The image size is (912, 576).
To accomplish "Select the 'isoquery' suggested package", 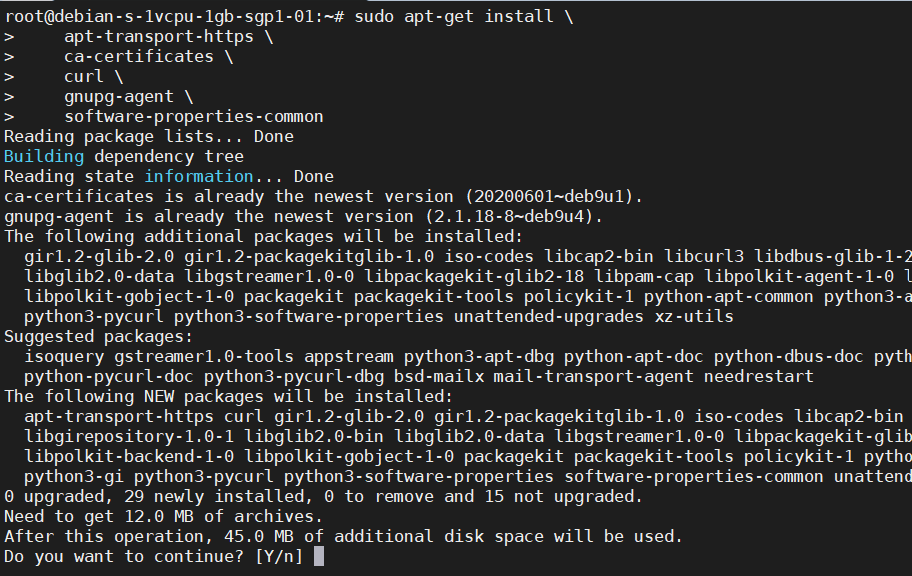I will (64, 356).
